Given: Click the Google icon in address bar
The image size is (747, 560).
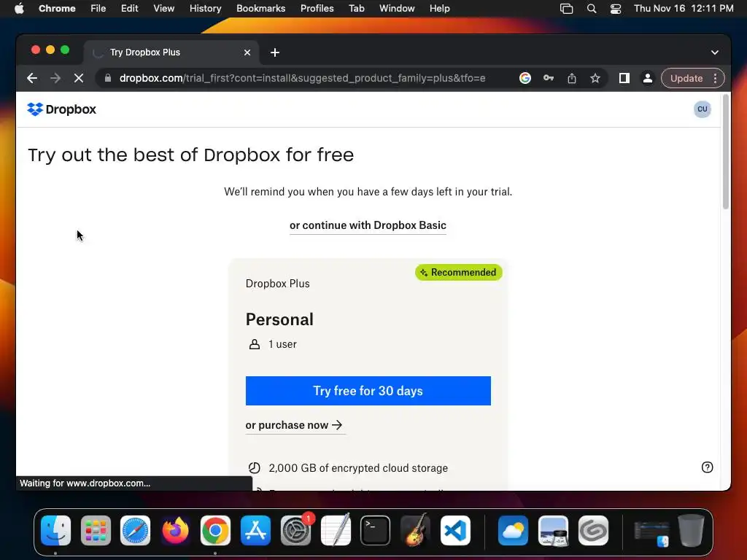Looking at the screenshot, I should (x=525, y=78).
